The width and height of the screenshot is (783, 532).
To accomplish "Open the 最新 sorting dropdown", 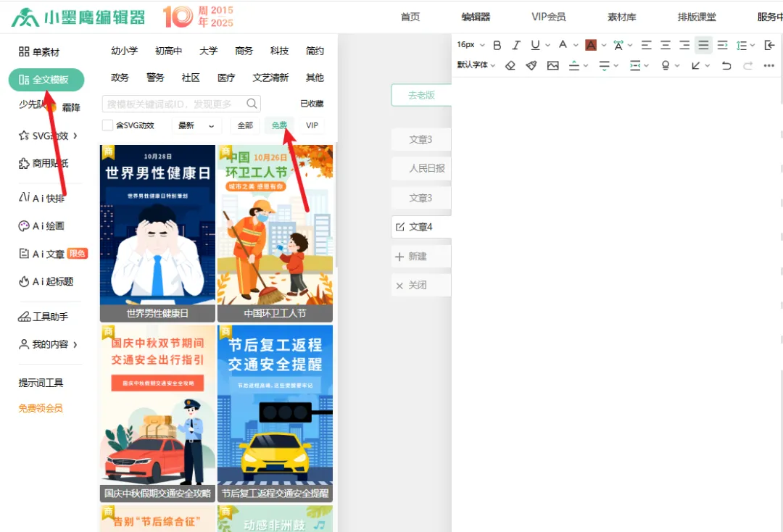I will [194, 125].
